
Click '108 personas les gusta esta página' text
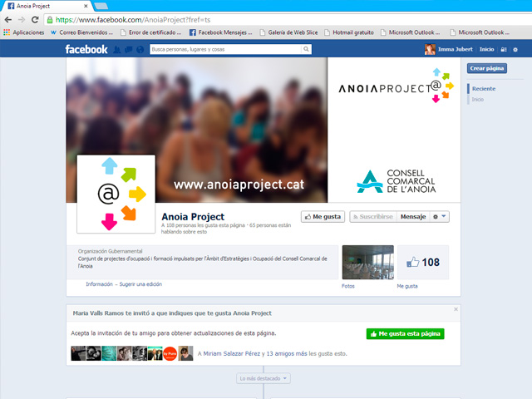[203, 225]
